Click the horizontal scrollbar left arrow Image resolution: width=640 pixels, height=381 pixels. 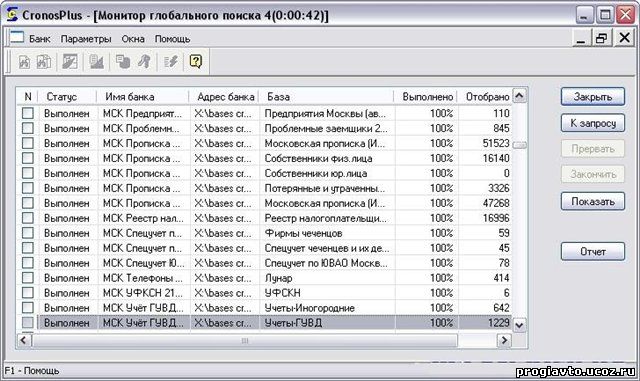[x=24, y=340]
